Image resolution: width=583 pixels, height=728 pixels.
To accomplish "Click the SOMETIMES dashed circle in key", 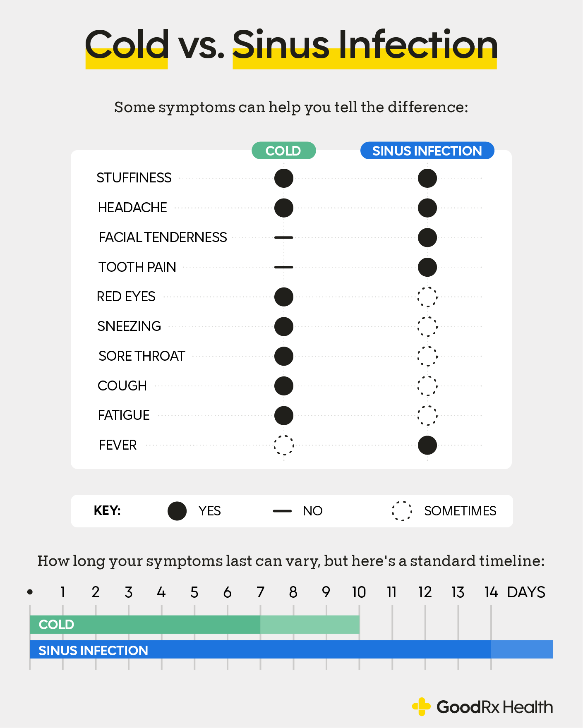I will tap(402, 511).
